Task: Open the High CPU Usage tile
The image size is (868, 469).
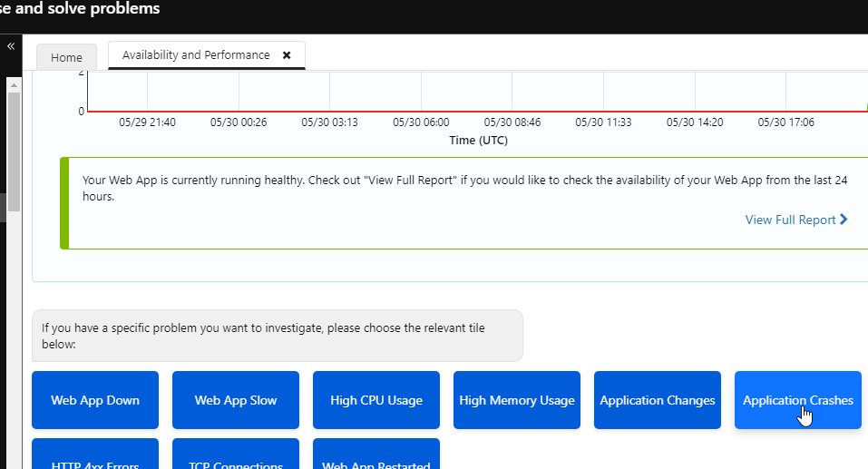Action: coord(376,400)
